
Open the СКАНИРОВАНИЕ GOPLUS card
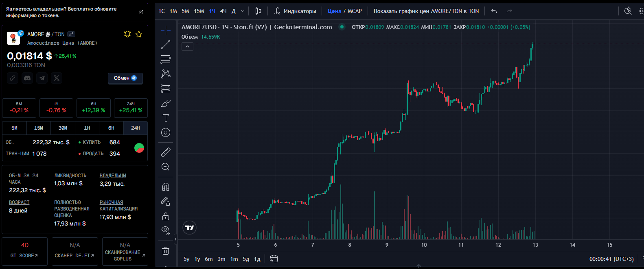[x=125, y=252]
